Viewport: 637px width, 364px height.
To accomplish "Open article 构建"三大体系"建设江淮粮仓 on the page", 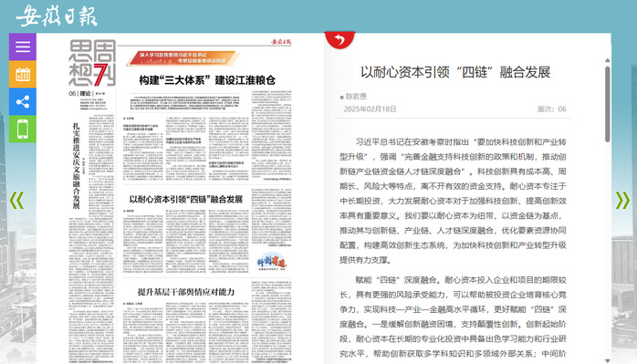I will click(207, 80).
